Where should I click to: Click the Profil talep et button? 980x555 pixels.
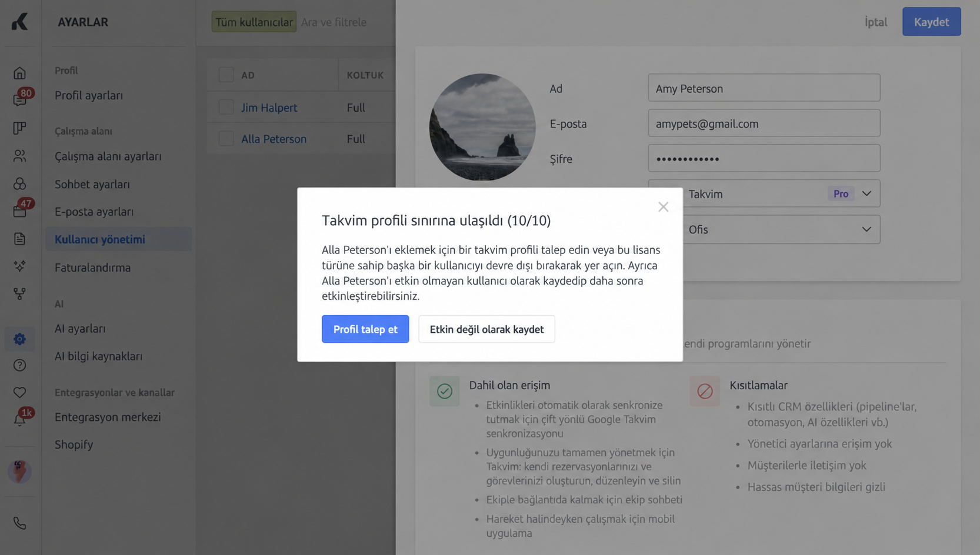click(365, 329)
